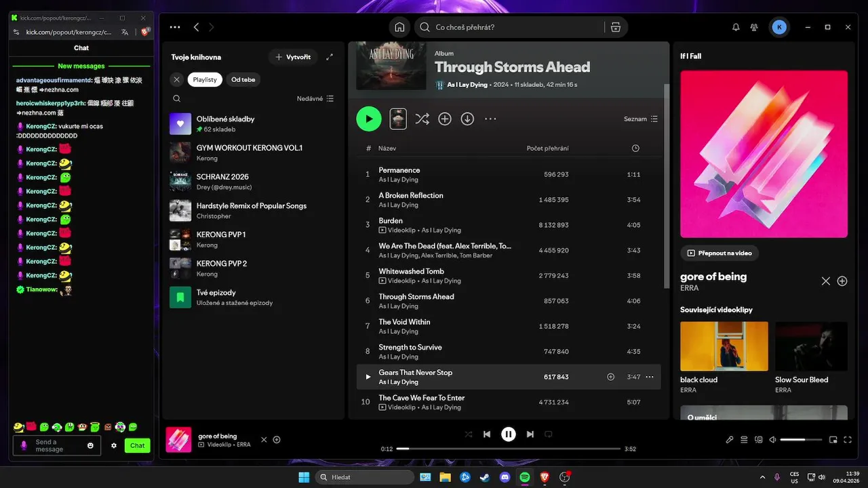
Task: Select track Whitewashed Tomb
Action: pos(509,275)
